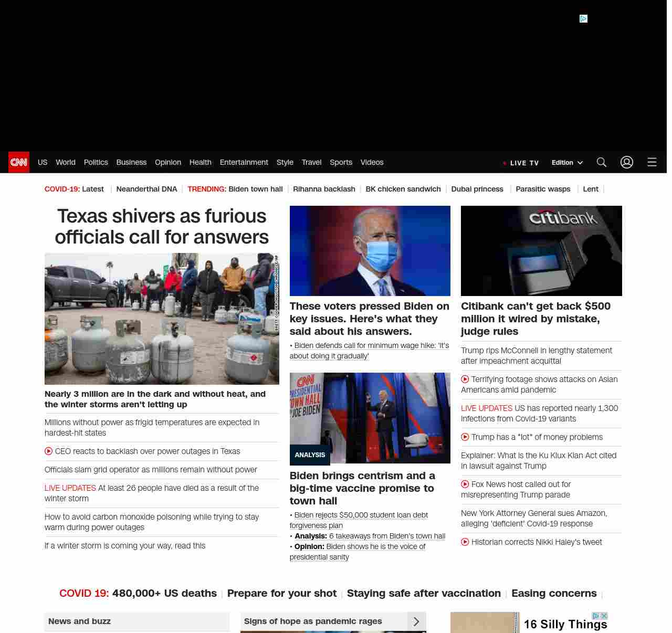Open the search magnifier icon
Screen dimensions: 672x633
[x=602, y=162]
